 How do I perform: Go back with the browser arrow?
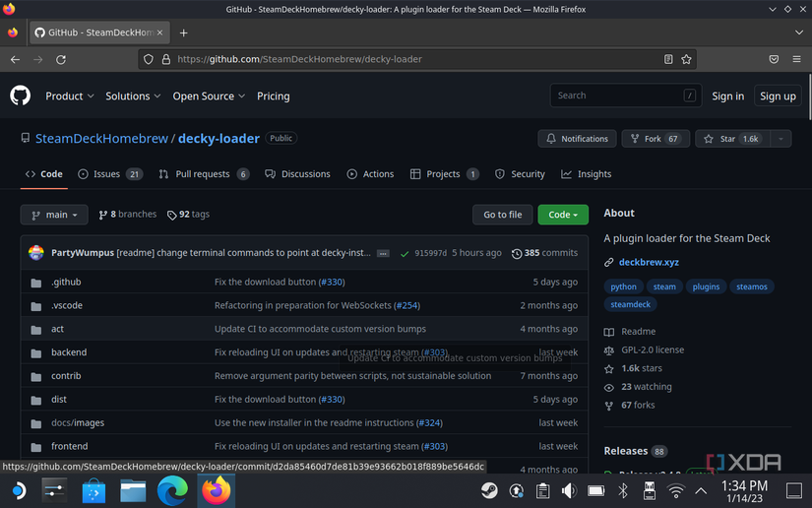coord(15,59)
